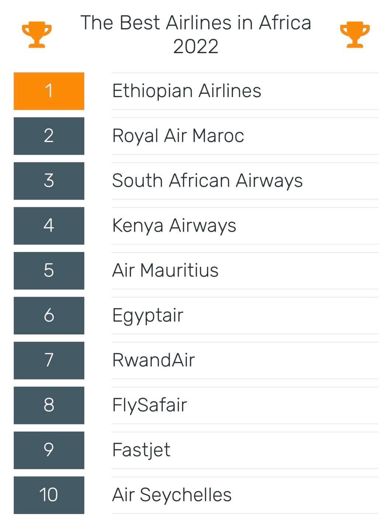Image resolution: width=392 pixels, height=532 pixels.
Task: Select South African Airways in list
Action: click(207, 181)
